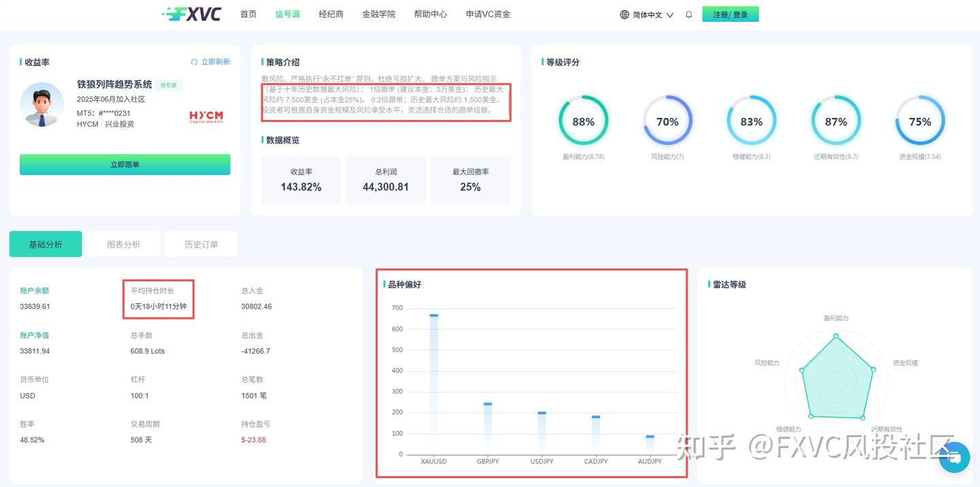Image resolution: width=980 pixels, height=487 pixels.
Task: Click the 立即跟单 button
Action: [x=125, y=164]
